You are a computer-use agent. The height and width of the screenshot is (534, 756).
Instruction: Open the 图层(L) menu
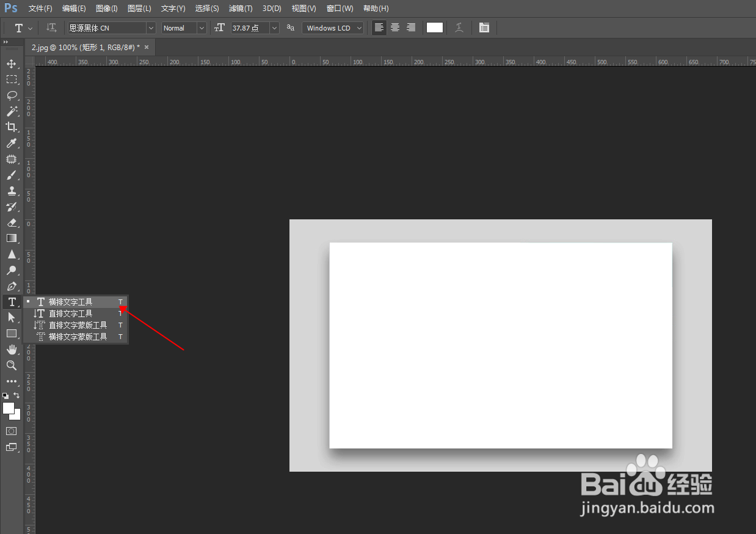click(139, 9)
